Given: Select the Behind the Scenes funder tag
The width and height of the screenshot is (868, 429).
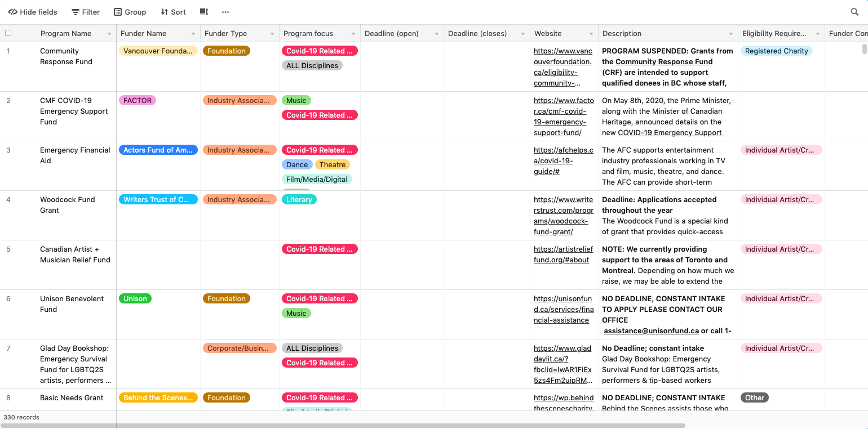Looking at the screenshot, I should (158, 397).
